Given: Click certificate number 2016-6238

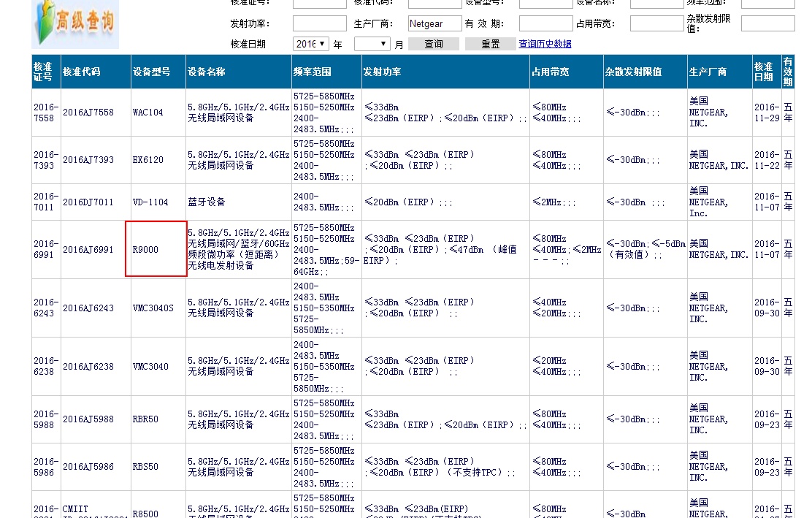Looking at the screenshot, I should coord(45,367).
